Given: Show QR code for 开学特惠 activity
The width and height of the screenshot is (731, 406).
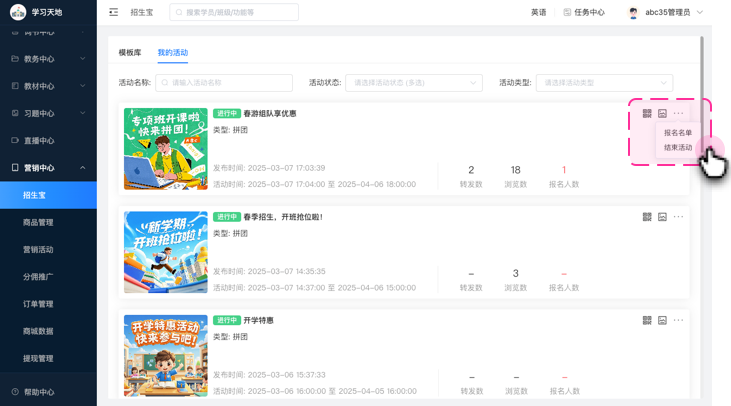Looking at the screenshot, I should coord(647,320).
